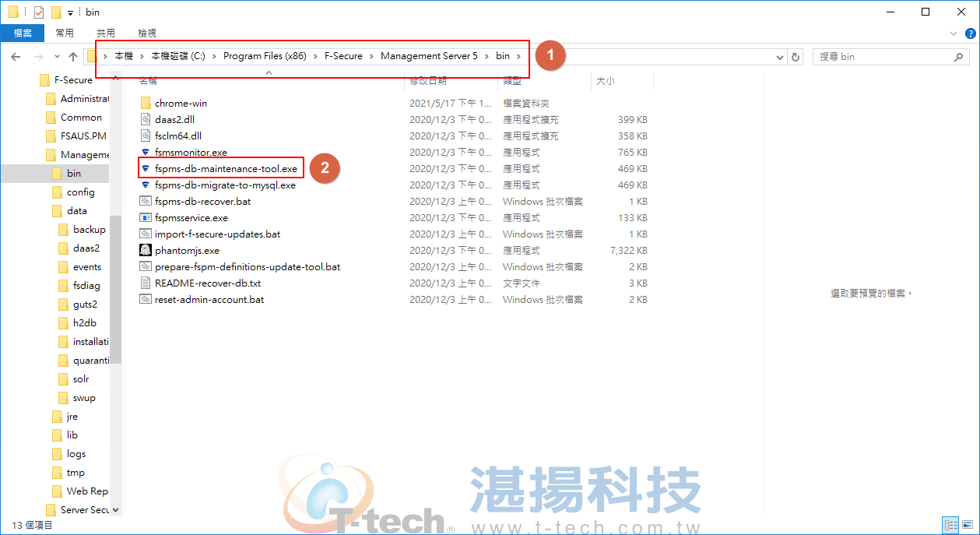Select the jre folder in tree

[65, 416]
